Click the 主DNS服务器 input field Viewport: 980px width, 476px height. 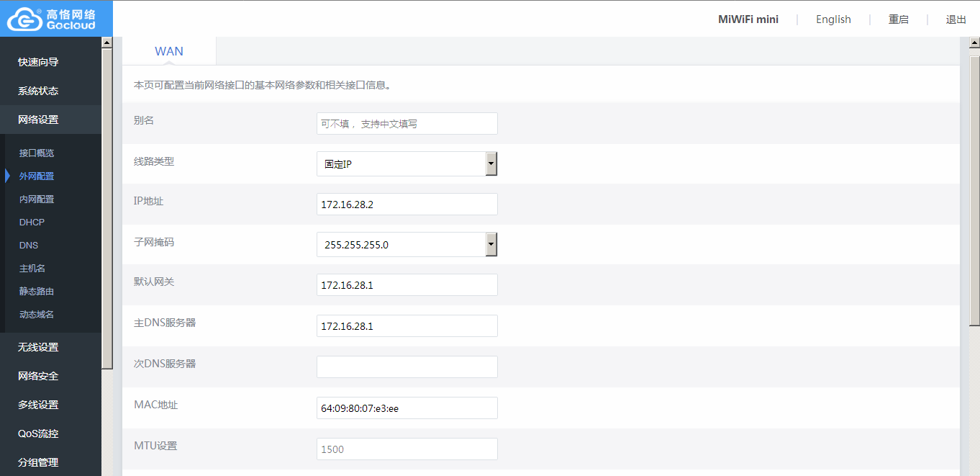(x=407, y=325)
